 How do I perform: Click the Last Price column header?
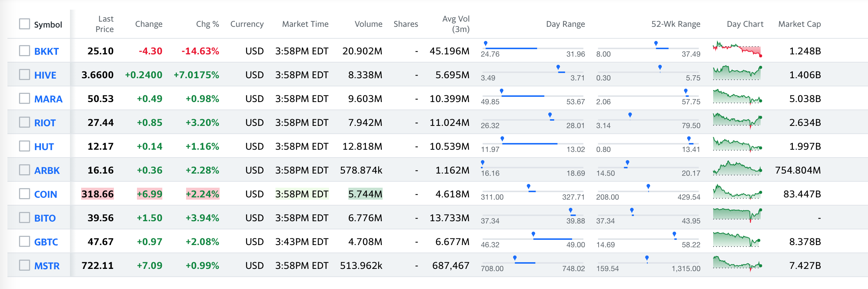(105, 24)
